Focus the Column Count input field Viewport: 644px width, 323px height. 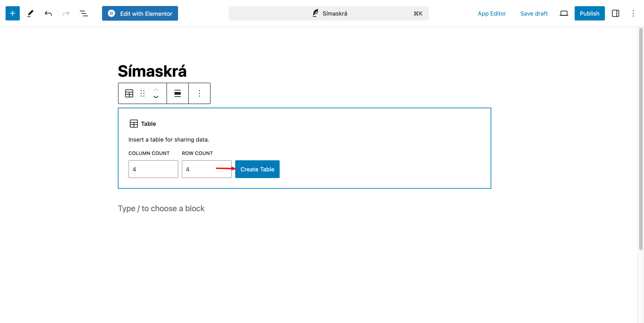click(153, 169)
